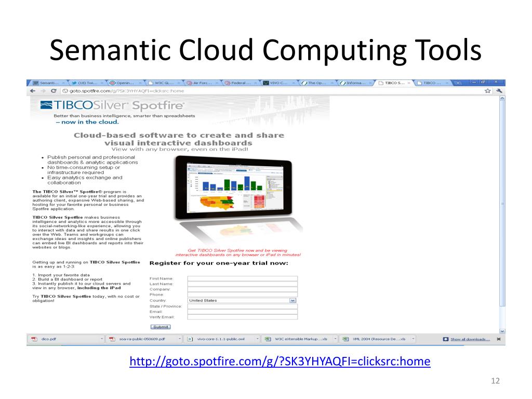
Task: Bookmark the page with the star icon
Action: (487, 91)
